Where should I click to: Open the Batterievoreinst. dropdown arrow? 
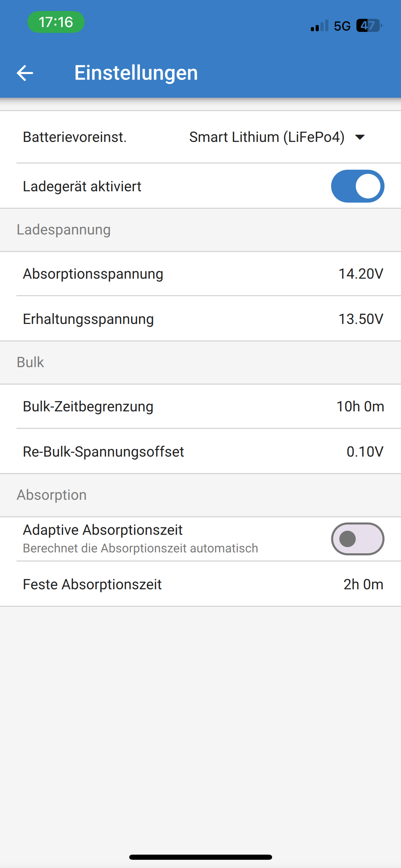[360, 137]
